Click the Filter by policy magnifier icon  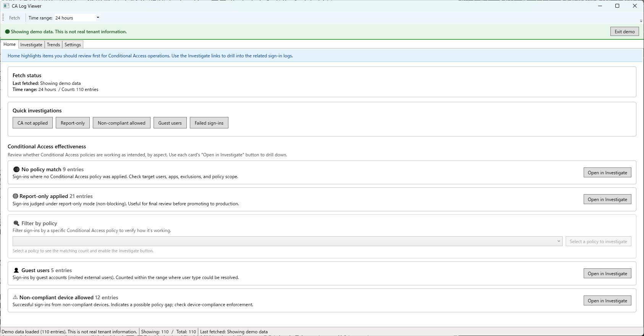point(16,223)
